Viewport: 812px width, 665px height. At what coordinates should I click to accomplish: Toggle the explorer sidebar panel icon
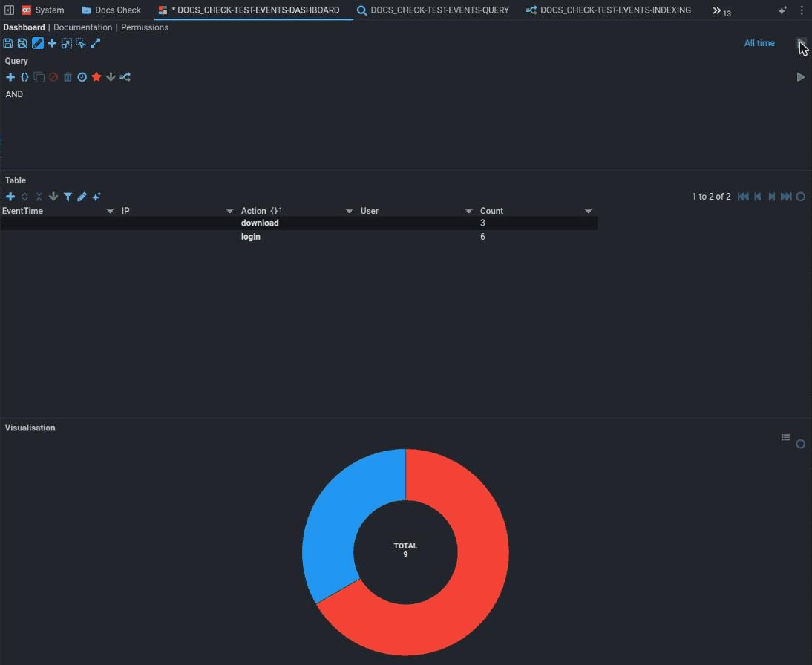click(x=9, y=10)
